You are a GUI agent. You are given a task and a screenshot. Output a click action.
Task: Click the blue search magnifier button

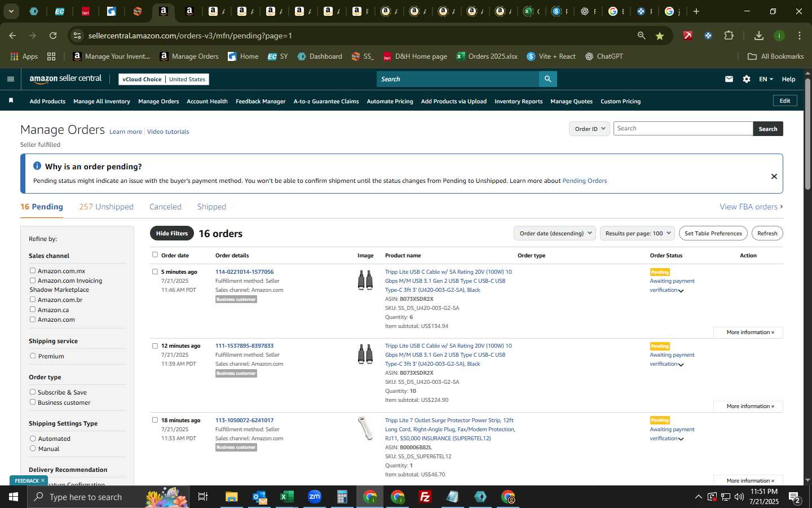[x=548, y=79]
